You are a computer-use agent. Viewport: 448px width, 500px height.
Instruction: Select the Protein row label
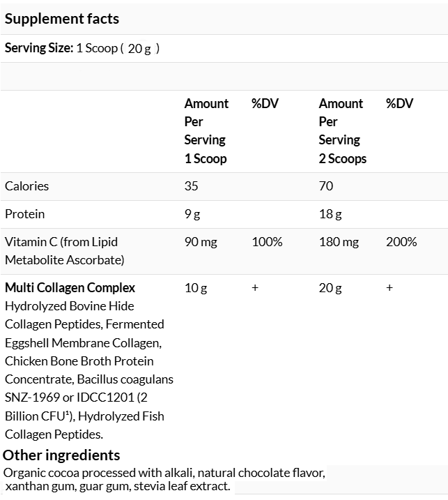coord(24,214)
